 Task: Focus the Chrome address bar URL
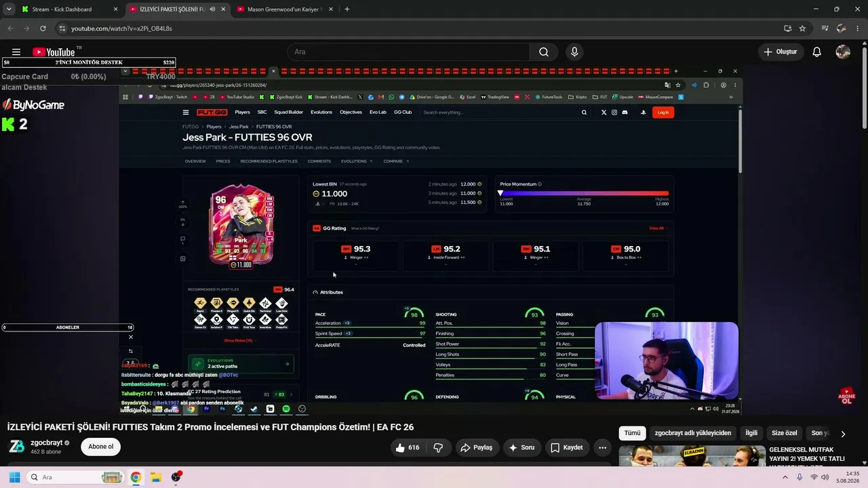click(x=121, y=28)
